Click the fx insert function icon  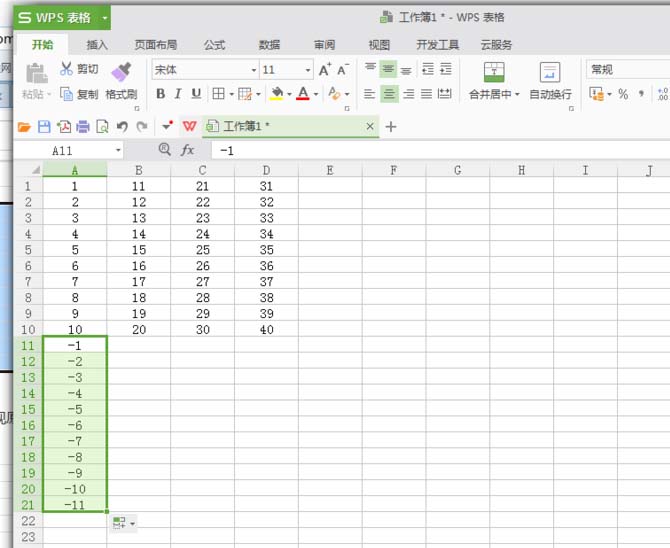click(188, 150)
